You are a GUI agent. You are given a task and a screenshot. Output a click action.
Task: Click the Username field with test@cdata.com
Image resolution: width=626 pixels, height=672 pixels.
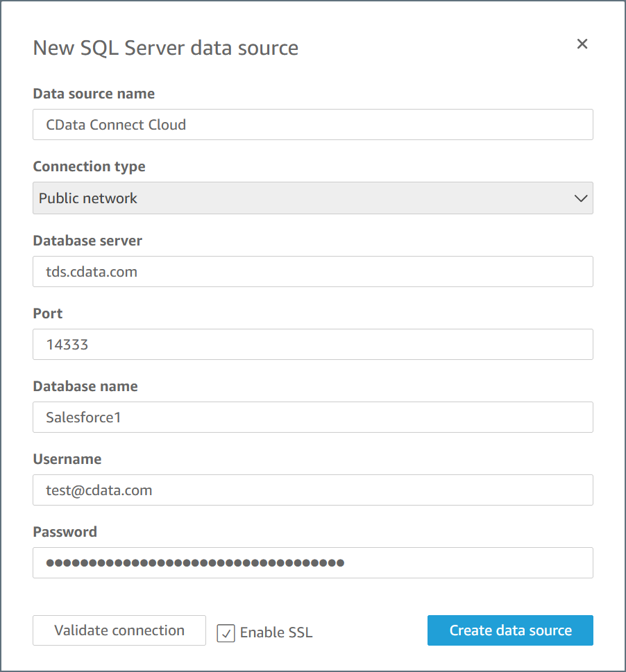point(312,490)
